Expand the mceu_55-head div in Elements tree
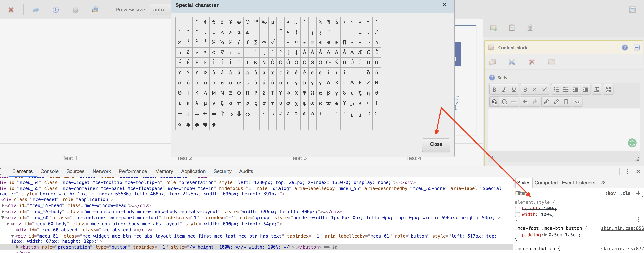This screenshot has width=644, height=253. point(2,205)
